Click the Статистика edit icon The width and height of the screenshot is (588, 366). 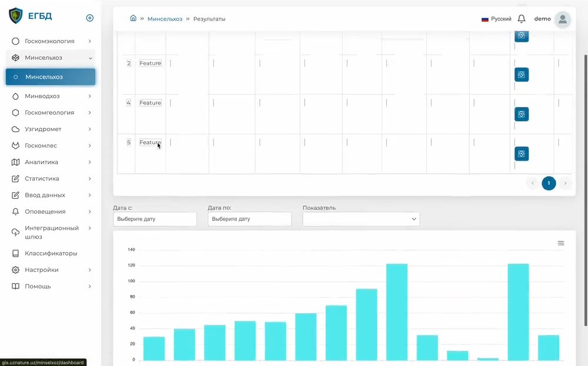tap(15, 179)
